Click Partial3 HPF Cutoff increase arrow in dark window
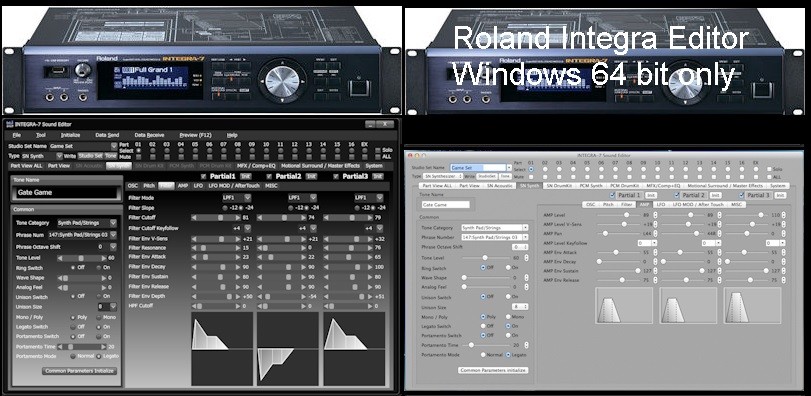 tap(371, 306)
